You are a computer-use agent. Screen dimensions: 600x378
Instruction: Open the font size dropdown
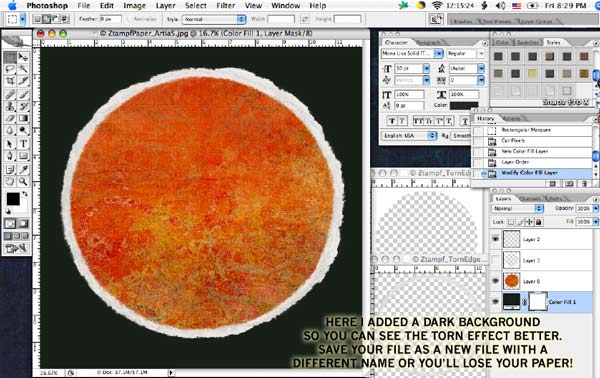tap(426, 68)
